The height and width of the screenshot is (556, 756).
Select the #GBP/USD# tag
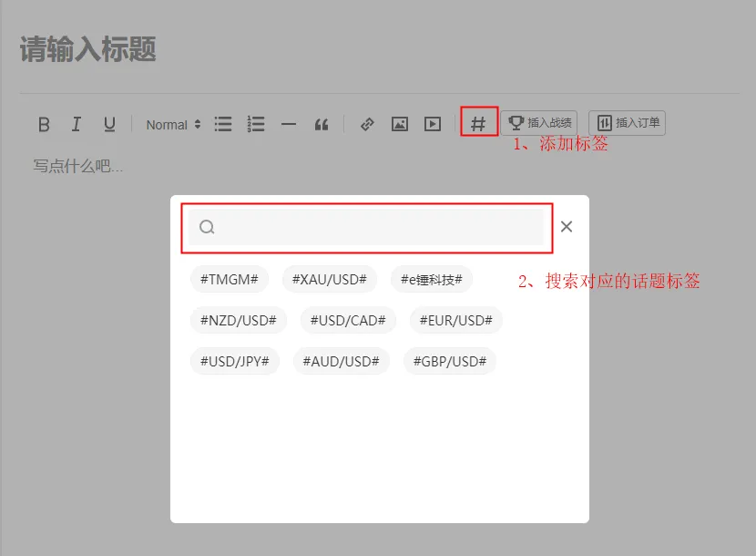point(450,362)
